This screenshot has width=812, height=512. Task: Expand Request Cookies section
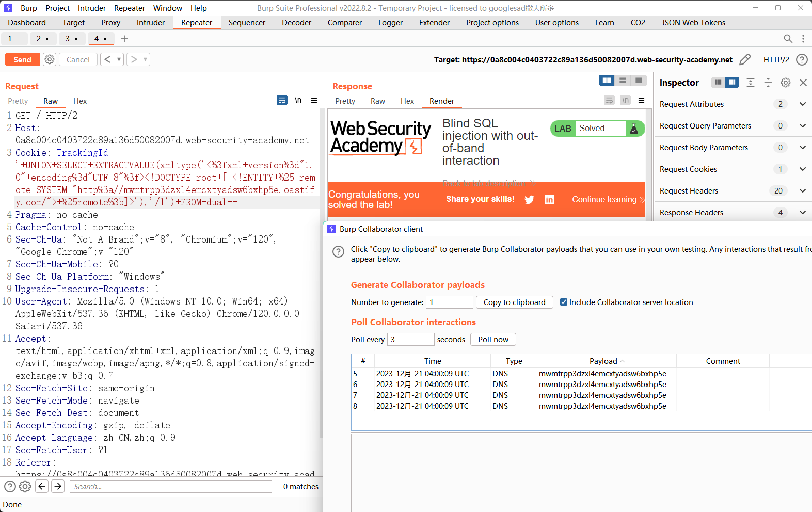pyautogui.click(x=803, y=169)
